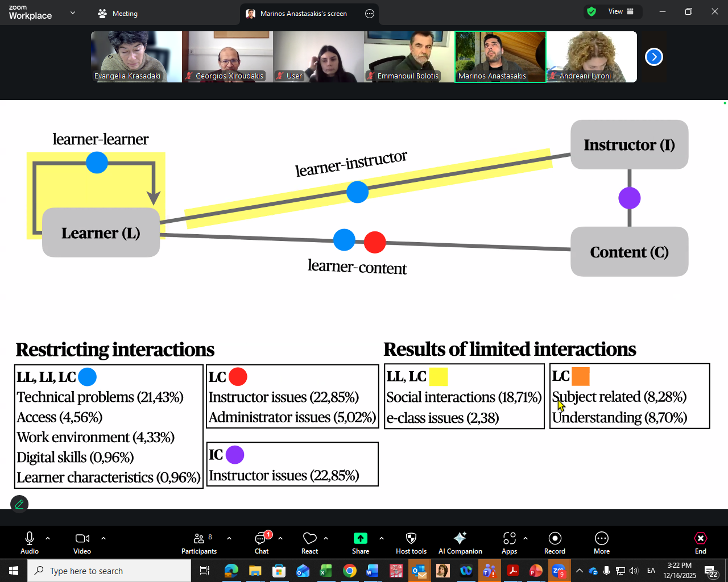Open the annotation pencil tool
The width and height of the screenshot is (728, 582).
tap(19, 504)
